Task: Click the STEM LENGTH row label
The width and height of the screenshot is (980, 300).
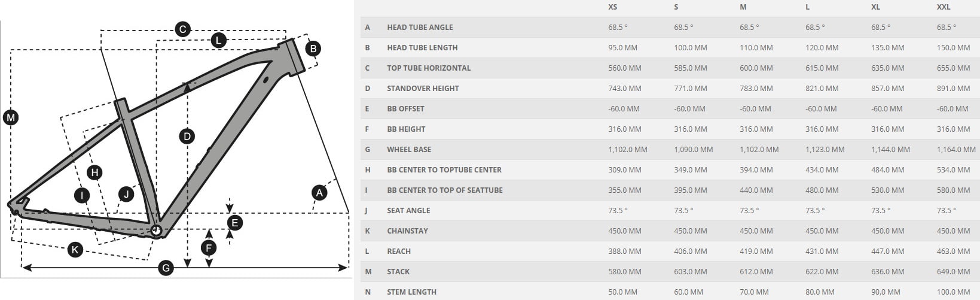Action: click(411, 292)
